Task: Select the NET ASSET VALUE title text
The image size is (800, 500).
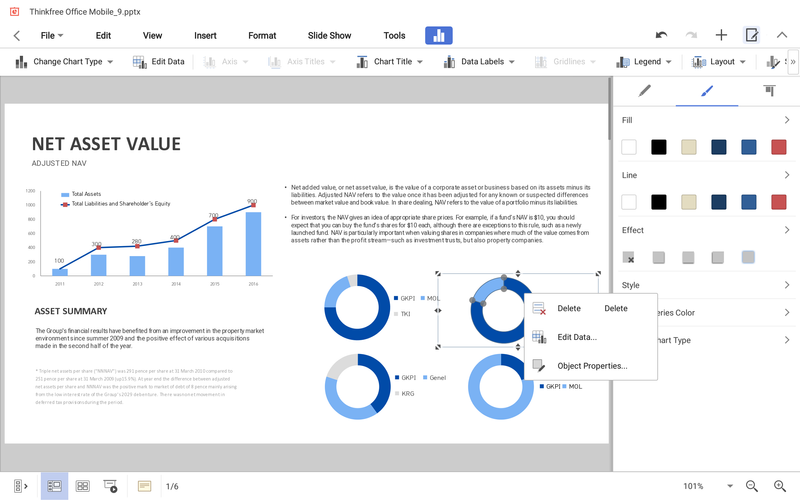Action: coord(106,144)
